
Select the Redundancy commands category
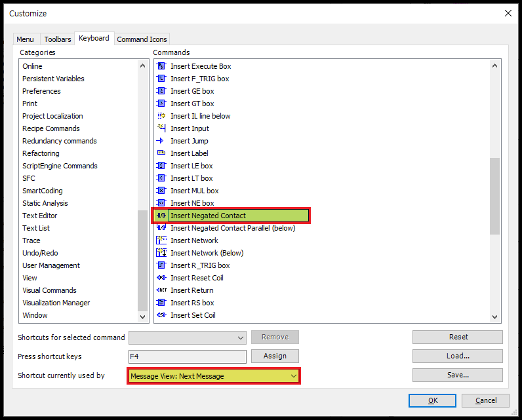[60, 141]
